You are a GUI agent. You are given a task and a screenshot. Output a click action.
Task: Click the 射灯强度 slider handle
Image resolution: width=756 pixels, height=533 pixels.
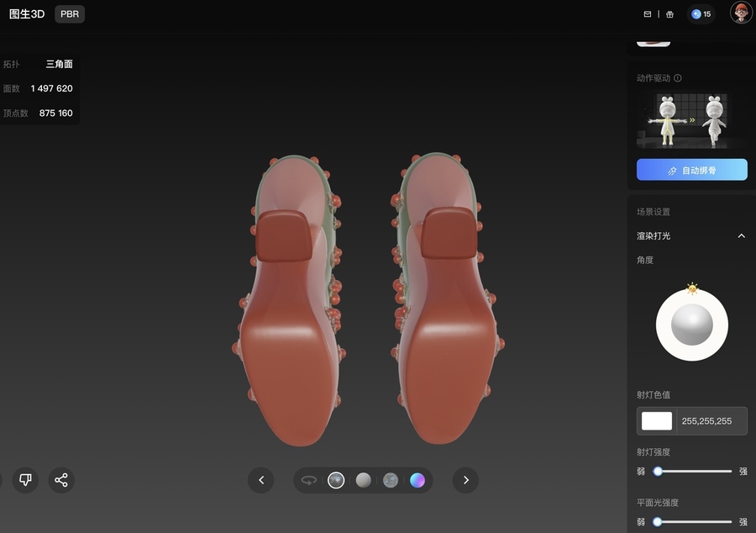658,472
